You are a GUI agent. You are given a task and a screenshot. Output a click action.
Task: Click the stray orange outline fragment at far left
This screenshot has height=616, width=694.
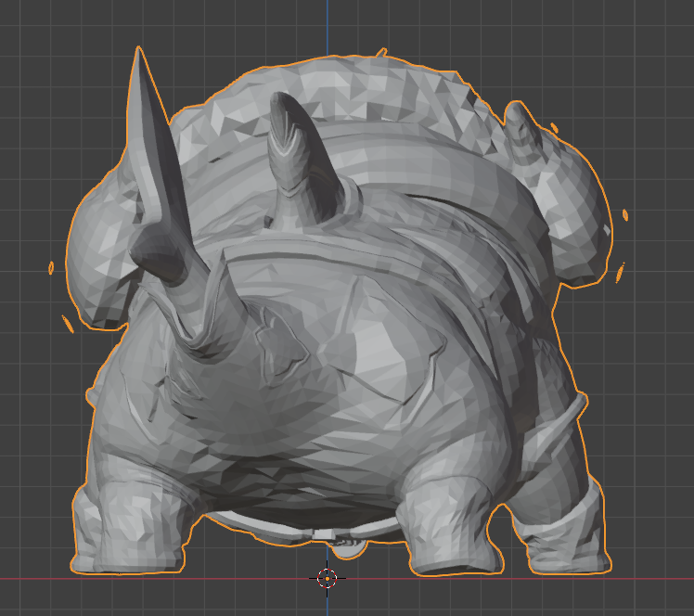pos(51,268)
